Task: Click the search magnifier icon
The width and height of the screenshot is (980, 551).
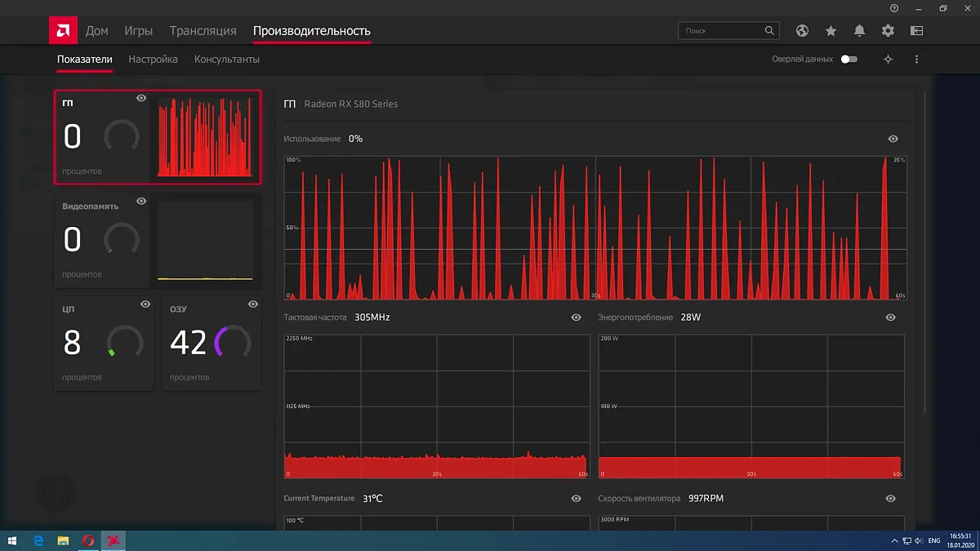Action: [769, 31]
